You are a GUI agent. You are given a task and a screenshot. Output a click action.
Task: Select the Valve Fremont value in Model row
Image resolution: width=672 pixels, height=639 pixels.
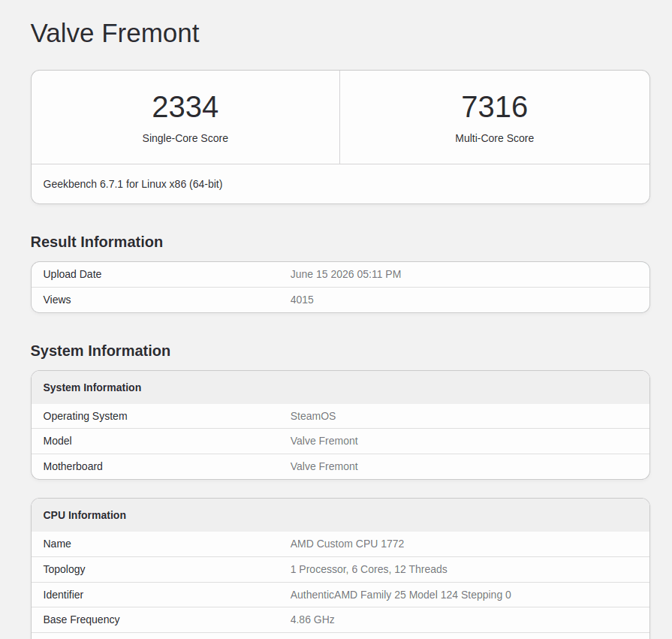tap(324, 441)
